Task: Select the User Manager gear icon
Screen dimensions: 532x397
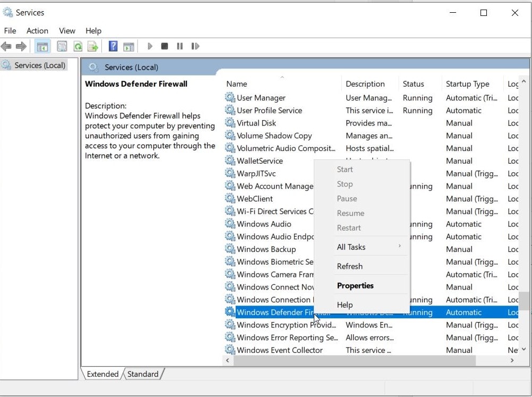Action: pyautogui.click(x=230, y=97)
